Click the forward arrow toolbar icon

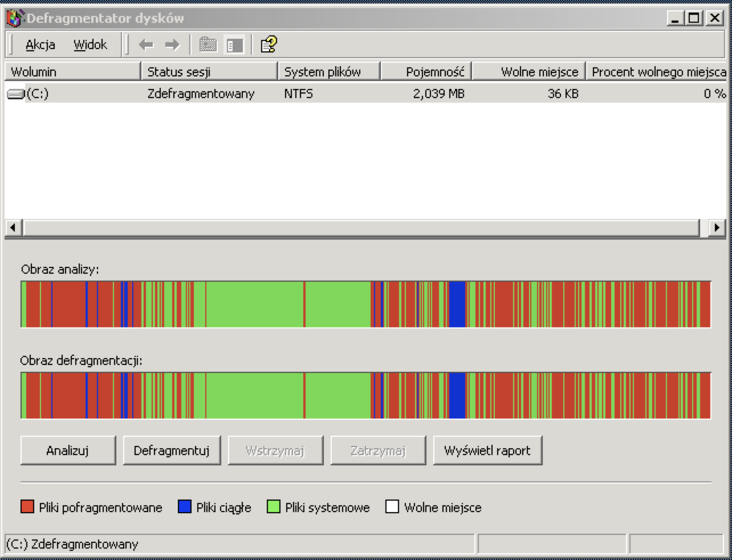[172, 44]
